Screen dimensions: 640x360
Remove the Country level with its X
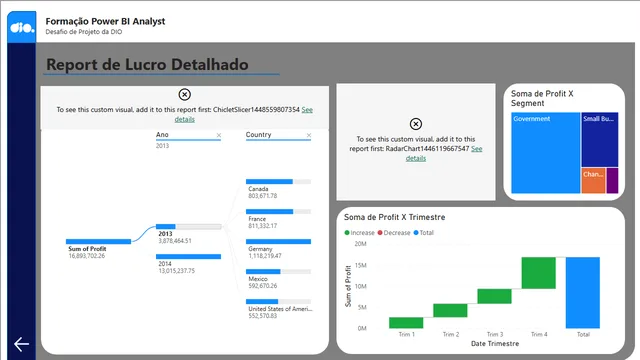click(309, 135)
